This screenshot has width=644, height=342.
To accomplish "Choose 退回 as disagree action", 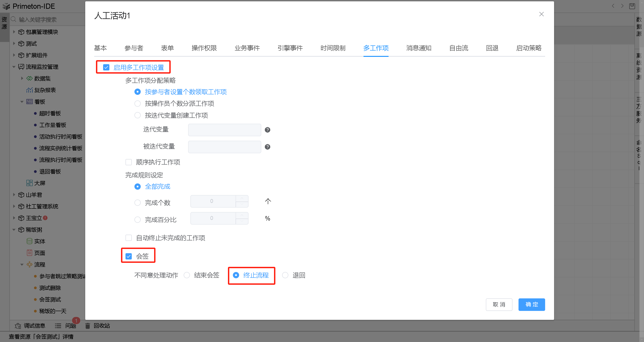I will click(x=285, y=275).
